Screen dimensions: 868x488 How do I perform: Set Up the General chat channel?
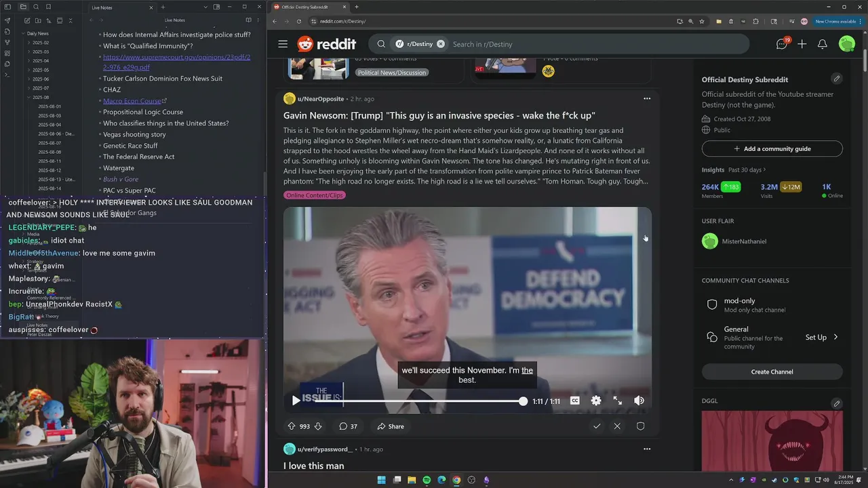coord(821,337)
